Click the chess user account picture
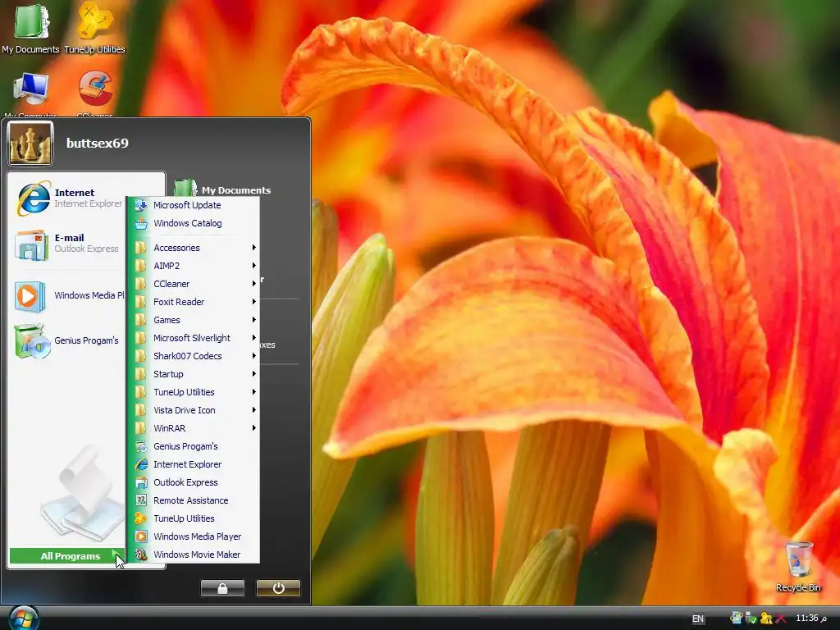Screen dimensions: 840x630 (x=30, y=143)
